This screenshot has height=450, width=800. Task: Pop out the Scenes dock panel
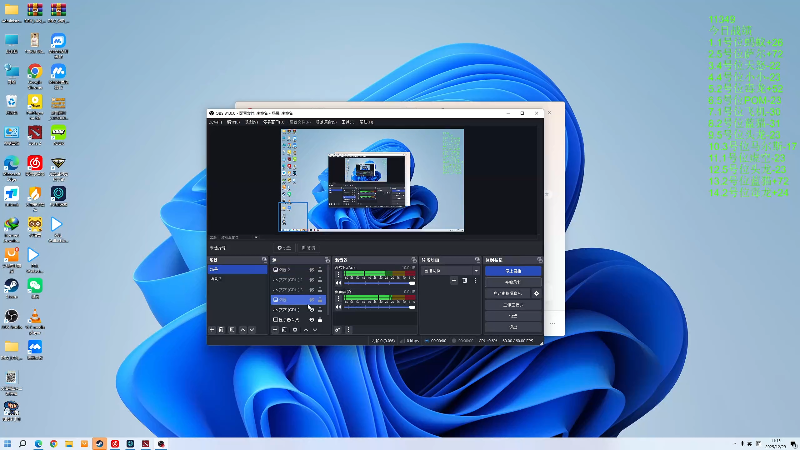pos(264,260)
